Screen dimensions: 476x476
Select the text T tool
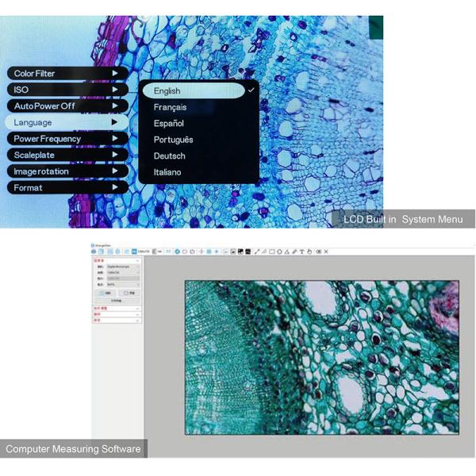tap(301, 251)
